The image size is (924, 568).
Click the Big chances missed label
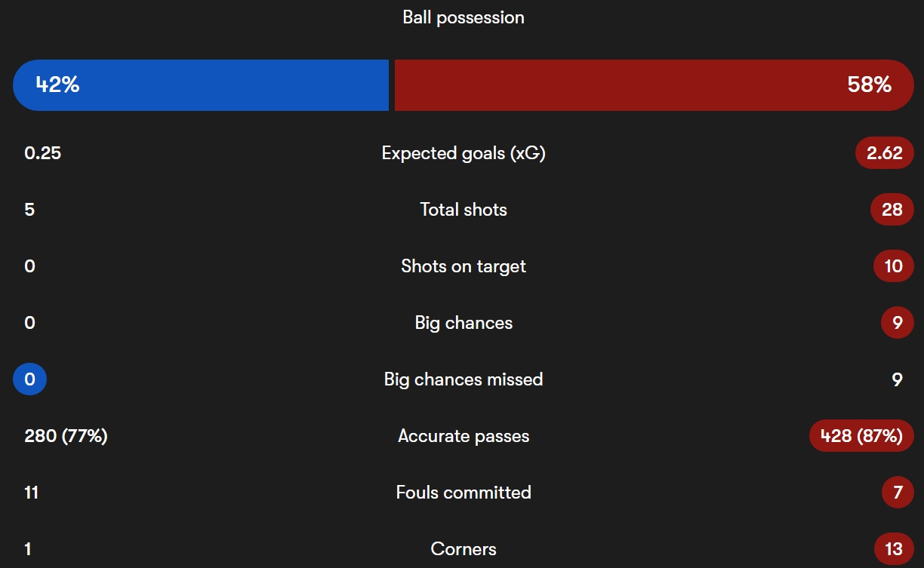tap(464, 379)
